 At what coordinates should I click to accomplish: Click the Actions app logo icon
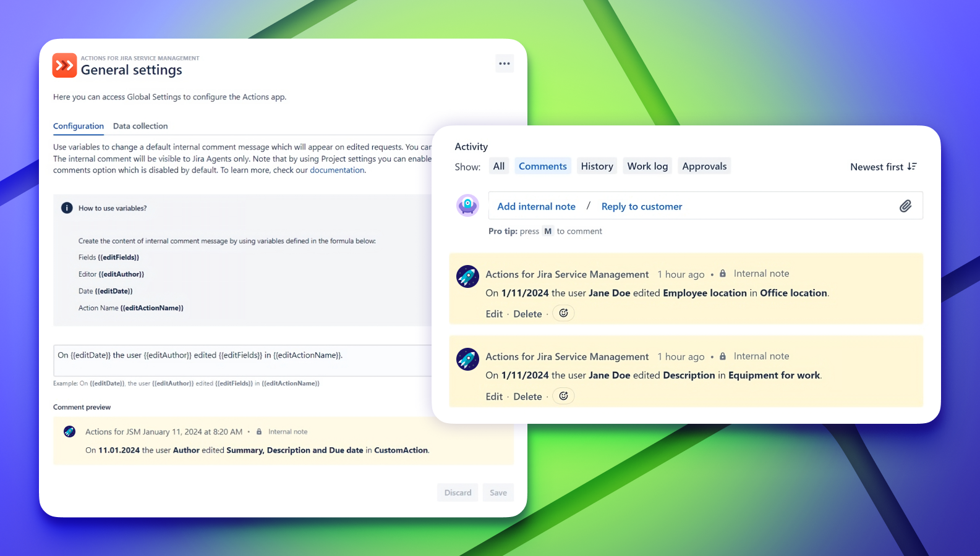pos(64,65)
